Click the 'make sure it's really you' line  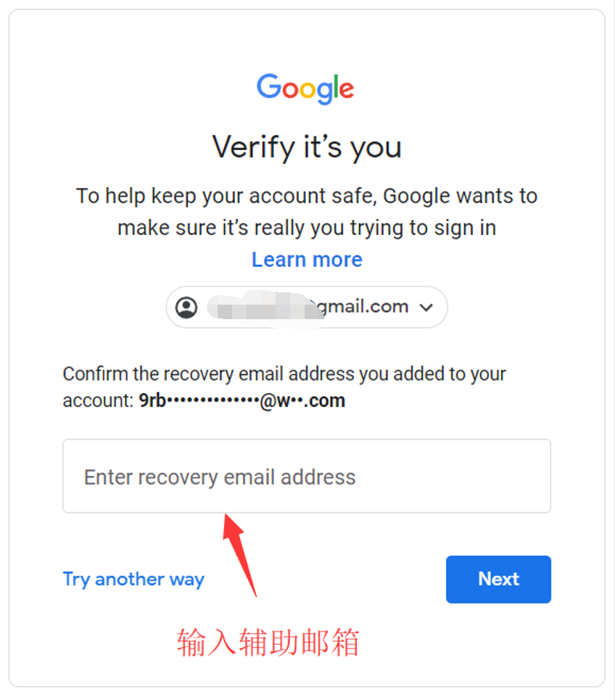pos(307,228)
